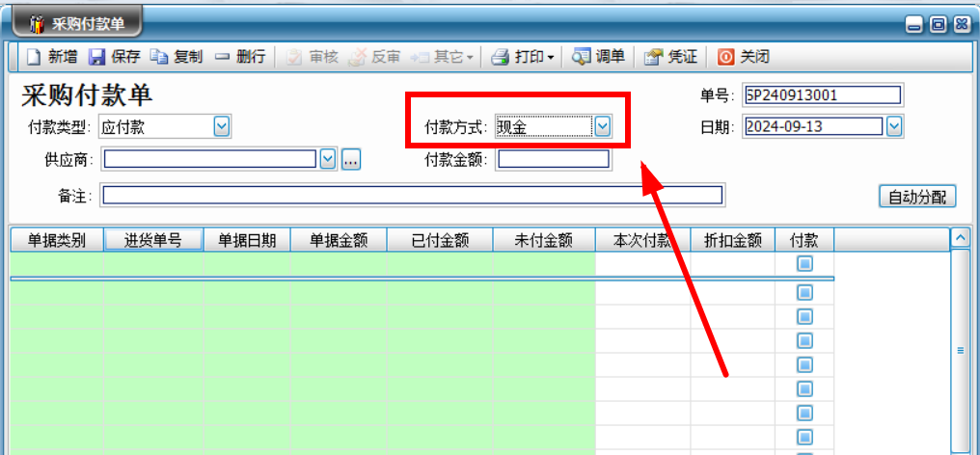
Task: Toggle the seventh row's 付款 checkbox
Action: [804, 414]
